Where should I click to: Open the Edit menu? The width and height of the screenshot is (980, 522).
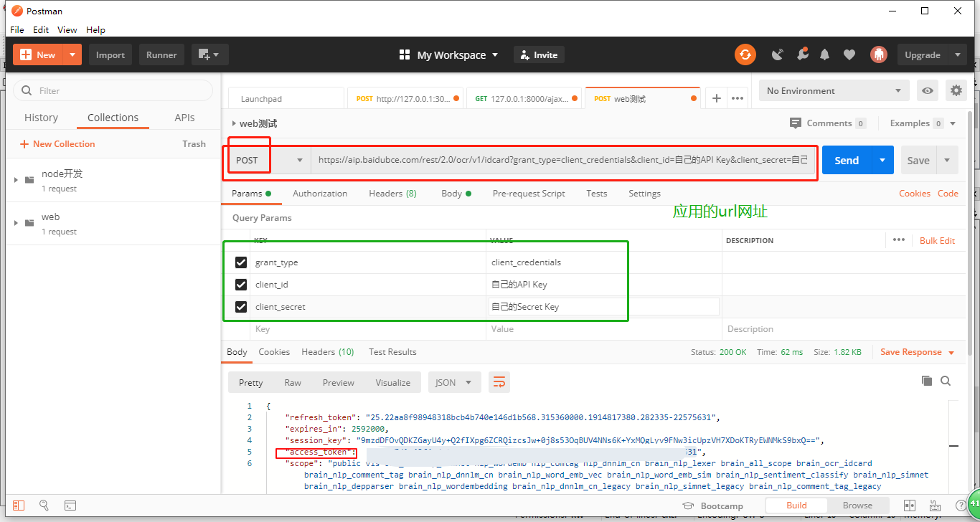41,30
